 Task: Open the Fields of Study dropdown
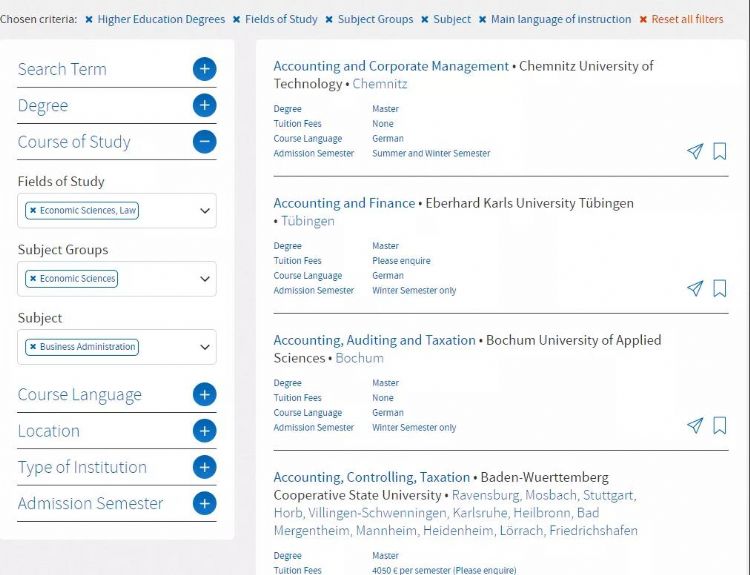point(205,211)
